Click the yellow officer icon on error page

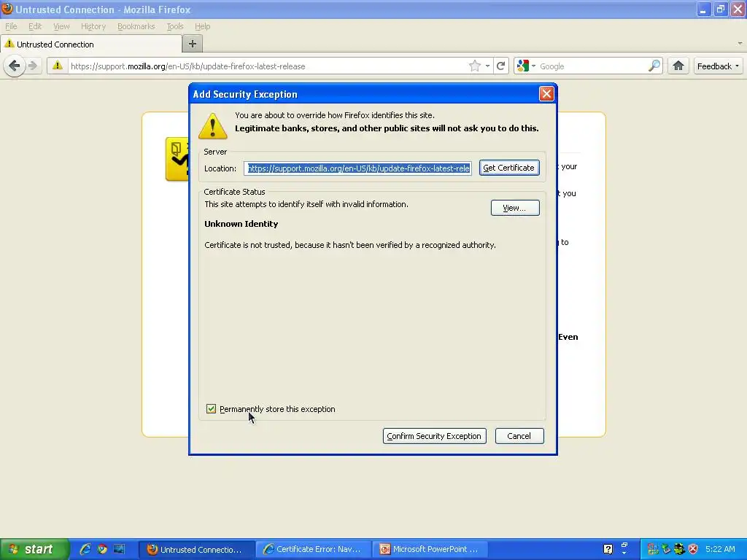[x=177, y=159]
